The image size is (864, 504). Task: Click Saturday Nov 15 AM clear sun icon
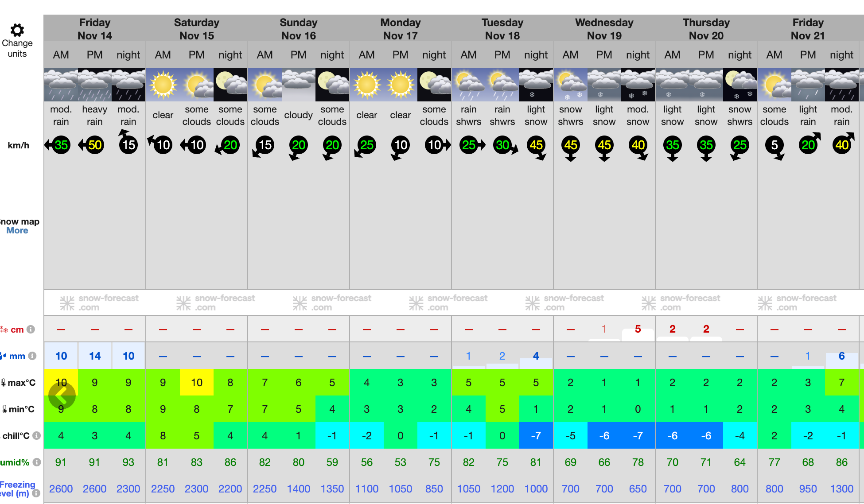[x=163, y=85]
